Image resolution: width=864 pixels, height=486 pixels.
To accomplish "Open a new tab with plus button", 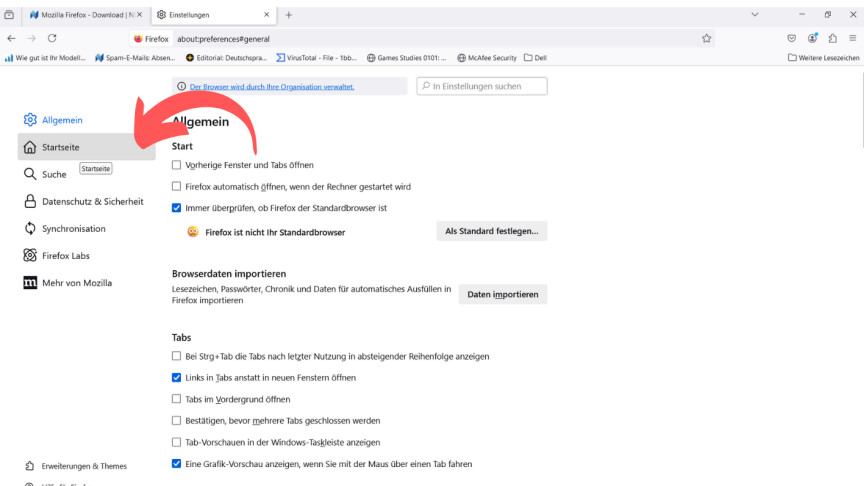I will (x=289, y=15).
